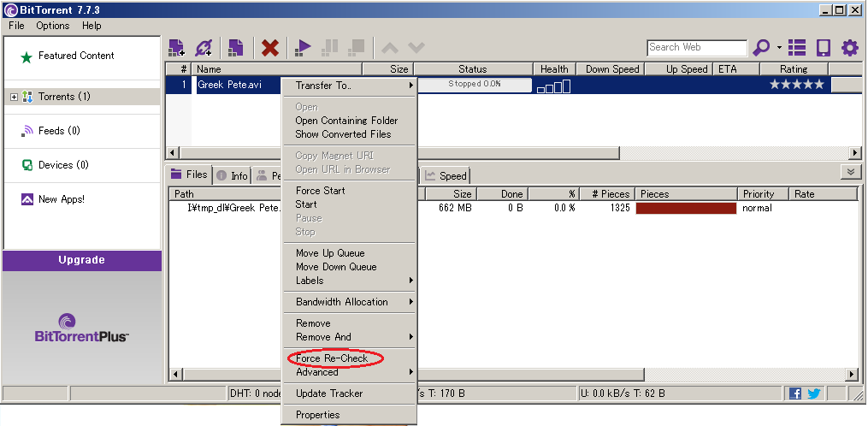The width and height of the screenshot is (868, 426).
Task: Click the Facebook icon in status bar
Action: coord(795,393)
